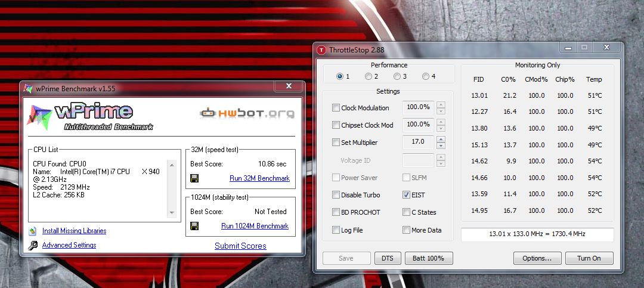Click the Run 32M Benchmark link

[259, 178]
